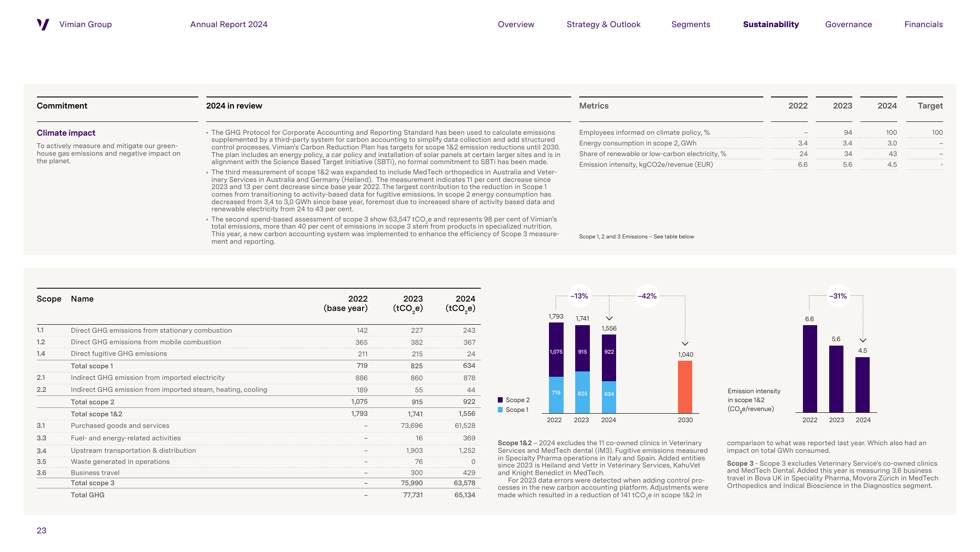Screen dimensions: 980x552
Task: Click the 4.5 emission intensity bar
Action: coord(863,385)
